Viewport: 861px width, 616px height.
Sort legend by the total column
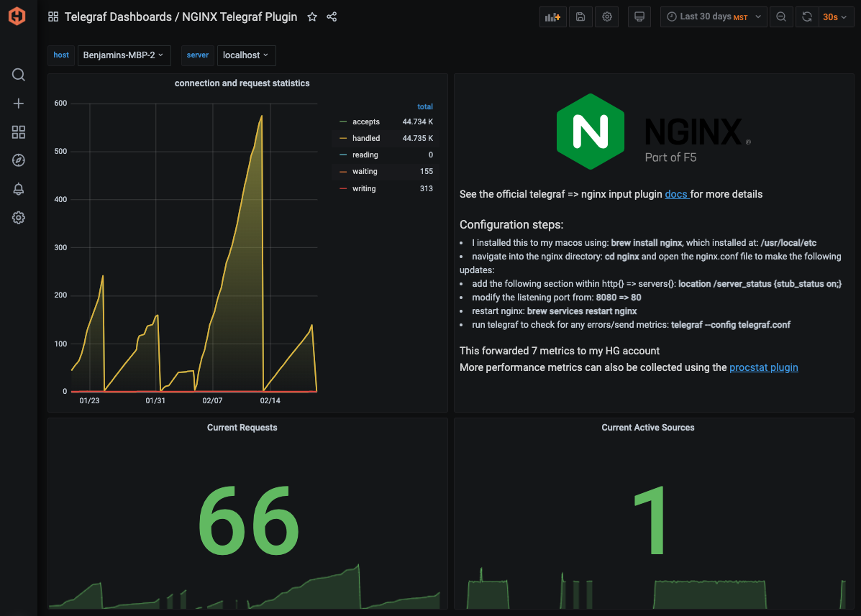click(424, 107)
